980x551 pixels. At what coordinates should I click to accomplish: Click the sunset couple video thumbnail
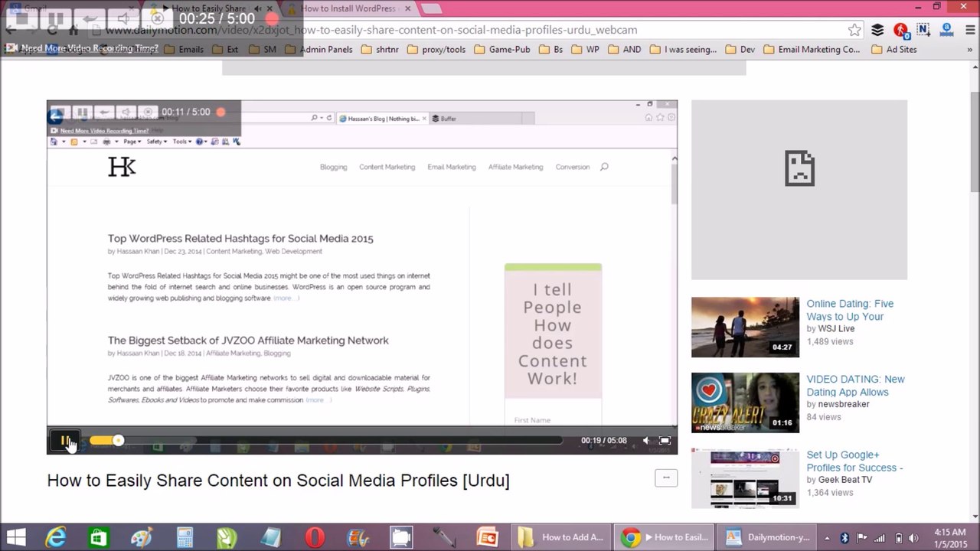point(745,327)
